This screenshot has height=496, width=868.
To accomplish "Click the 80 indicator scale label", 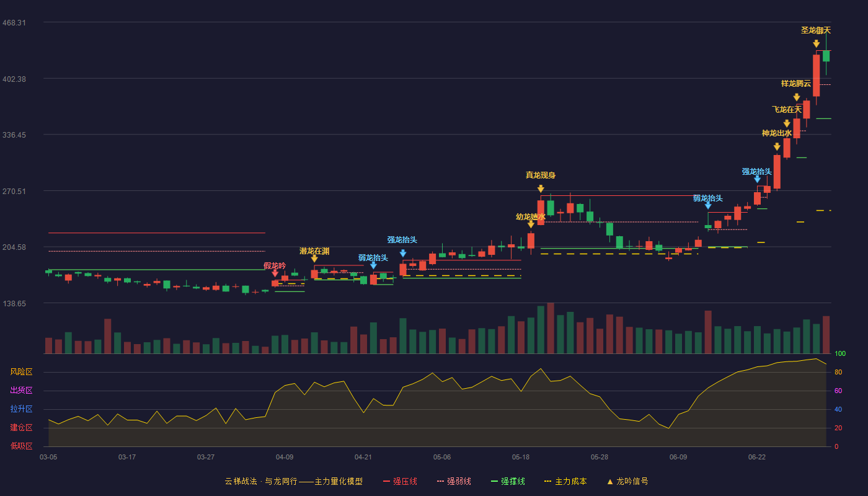I will pyautogui.click(x=838, y=372).
